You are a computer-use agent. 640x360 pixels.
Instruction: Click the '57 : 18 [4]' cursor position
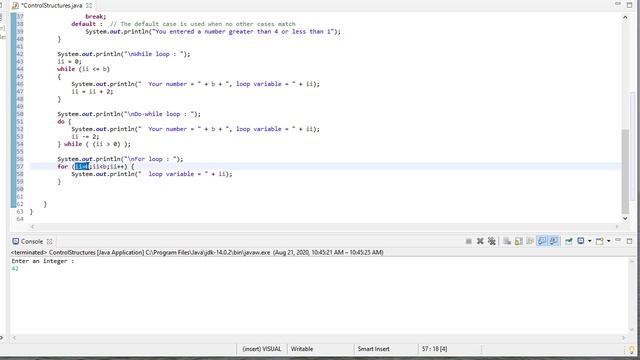[434, 349]
